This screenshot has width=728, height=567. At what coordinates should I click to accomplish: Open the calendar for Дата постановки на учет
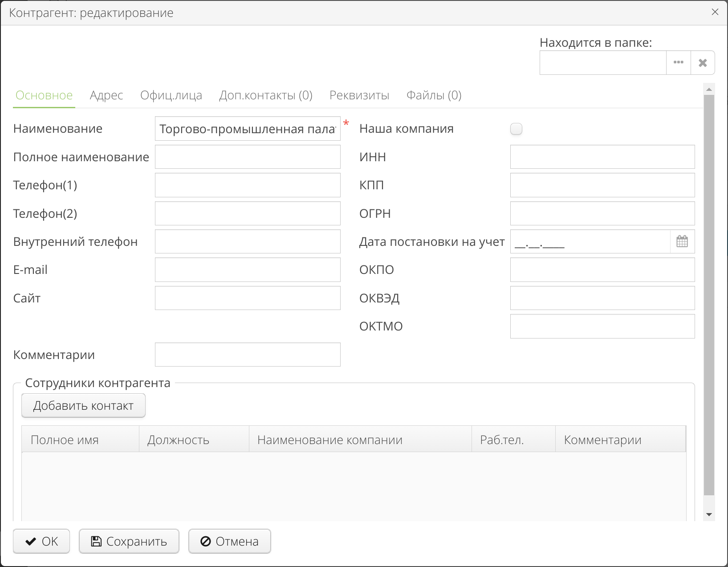click(x=682, y=241)
